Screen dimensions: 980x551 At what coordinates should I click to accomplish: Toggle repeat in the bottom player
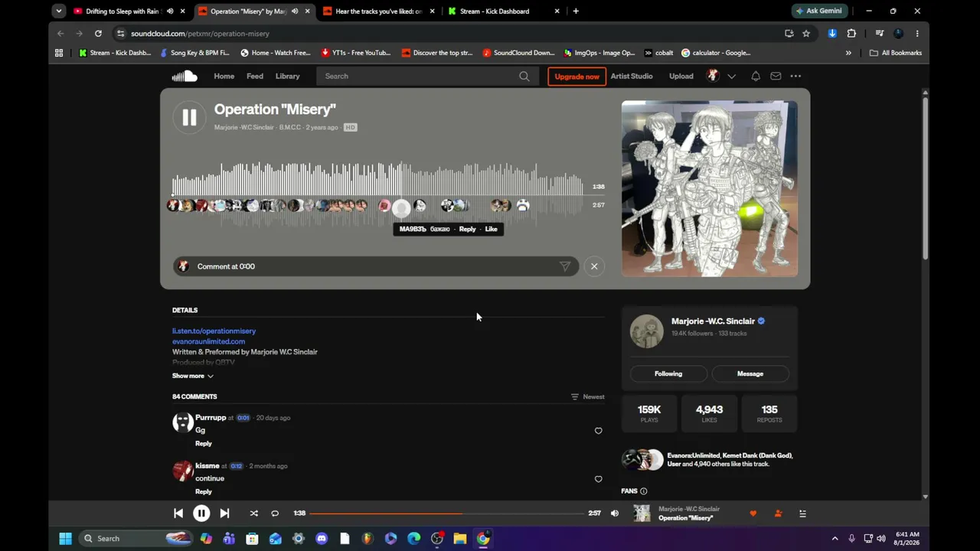(275, 514)
